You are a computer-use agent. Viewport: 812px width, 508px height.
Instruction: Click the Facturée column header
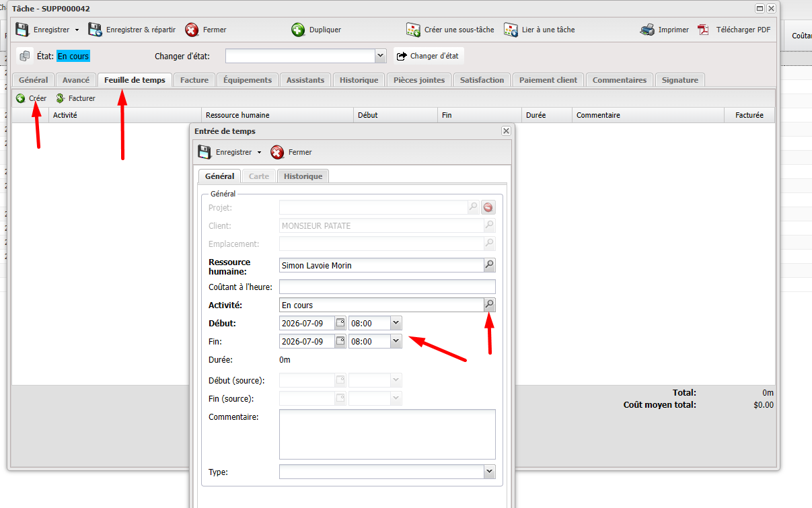749,115
